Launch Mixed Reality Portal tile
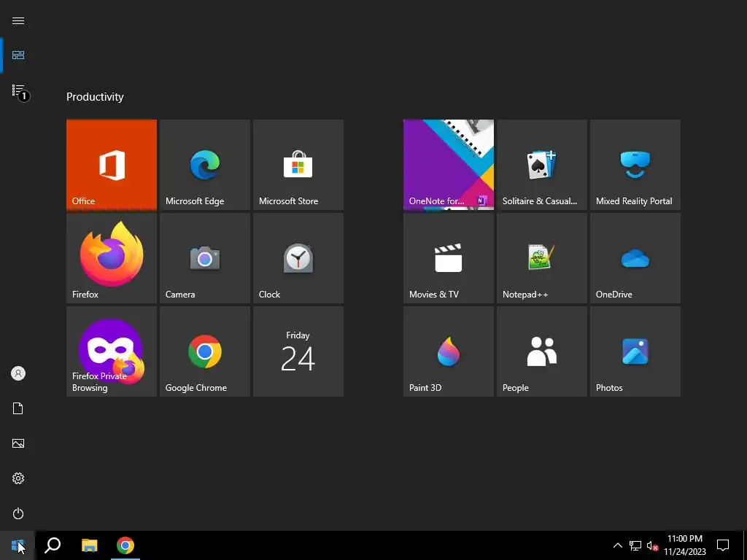 635,164
